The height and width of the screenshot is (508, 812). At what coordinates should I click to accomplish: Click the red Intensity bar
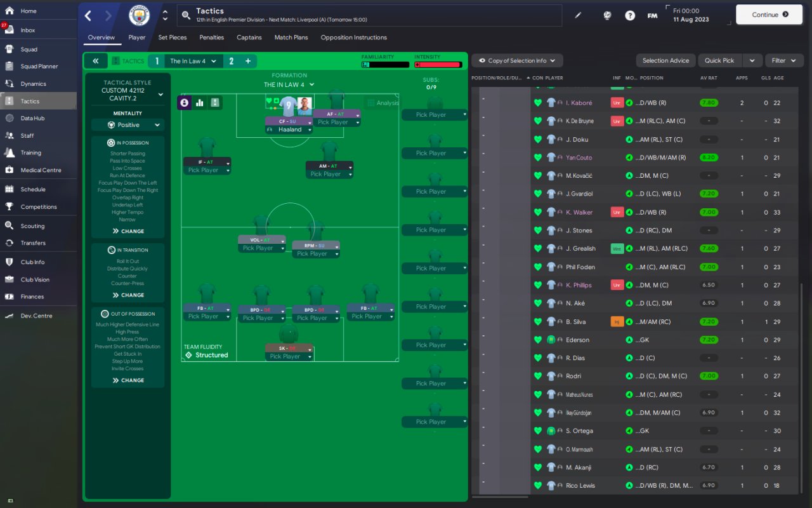point(438,64)
